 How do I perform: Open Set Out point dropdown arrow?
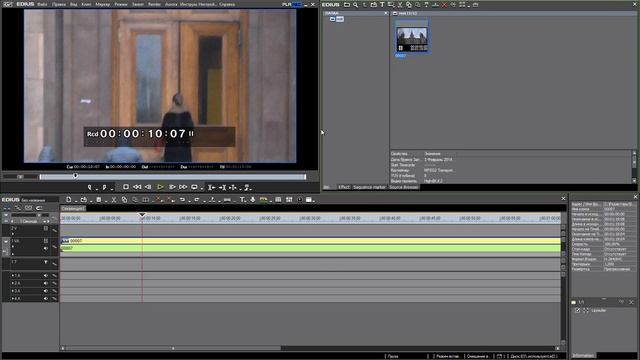click(111, 189)
